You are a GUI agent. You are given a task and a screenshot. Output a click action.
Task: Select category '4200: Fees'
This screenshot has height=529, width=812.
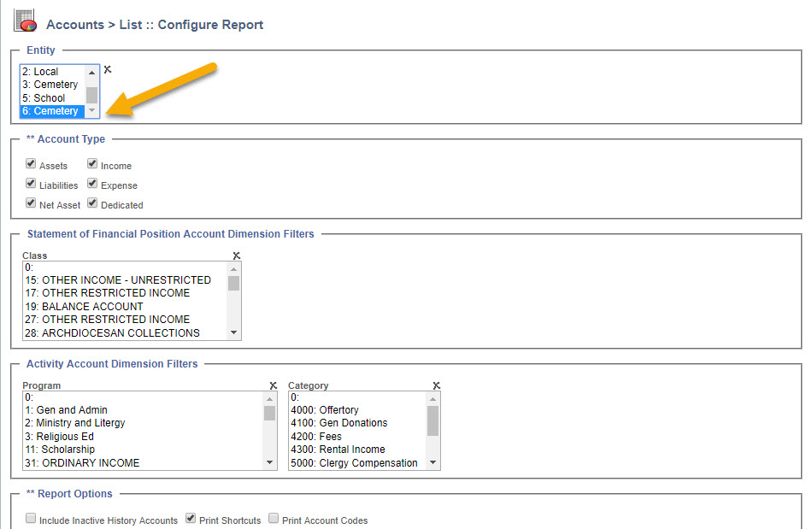tap(358, 437)
